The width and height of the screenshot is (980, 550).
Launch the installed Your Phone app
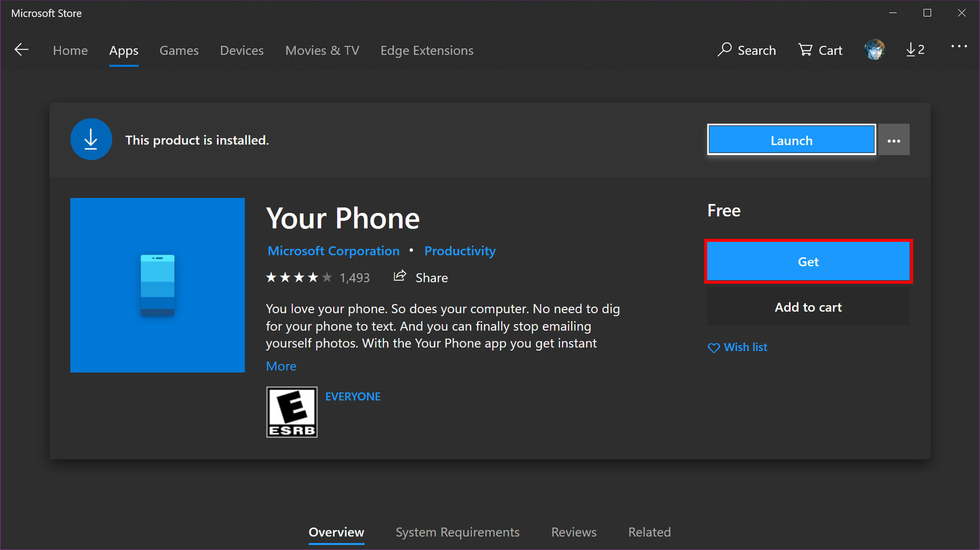point(791,140)
